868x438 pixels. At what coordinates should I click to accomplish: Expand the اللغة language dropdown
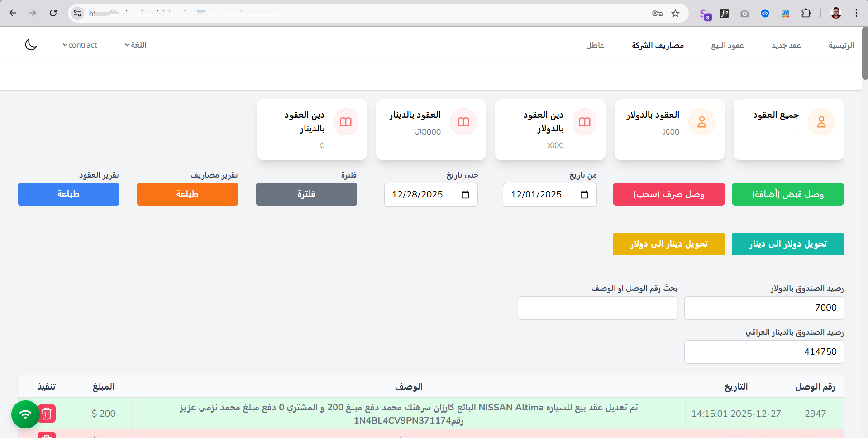point(135,44)
